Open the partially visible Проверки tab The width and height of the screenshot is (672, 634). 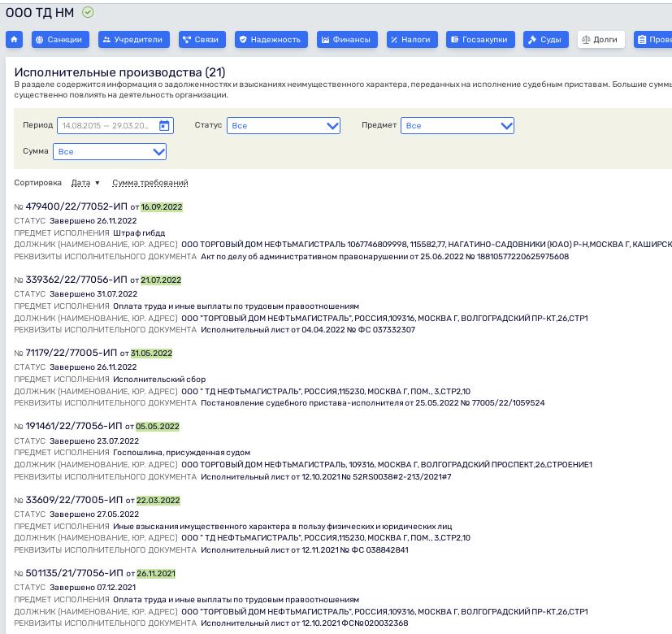(652, 40)
